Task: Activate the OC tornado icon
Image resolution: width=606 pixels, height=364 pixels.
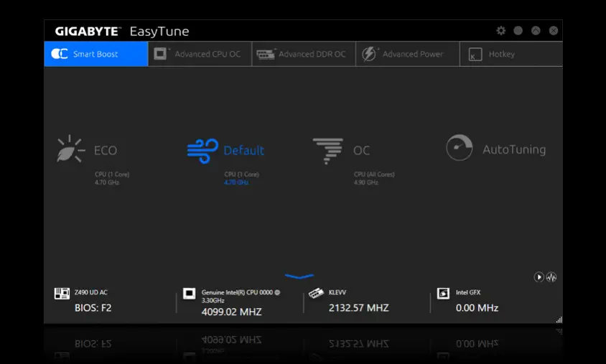Action: point(327,150)
